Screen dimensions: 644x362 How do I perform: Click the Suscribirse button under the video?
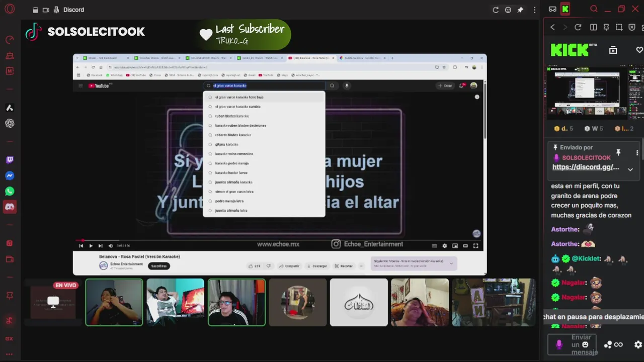pos(159,266)
